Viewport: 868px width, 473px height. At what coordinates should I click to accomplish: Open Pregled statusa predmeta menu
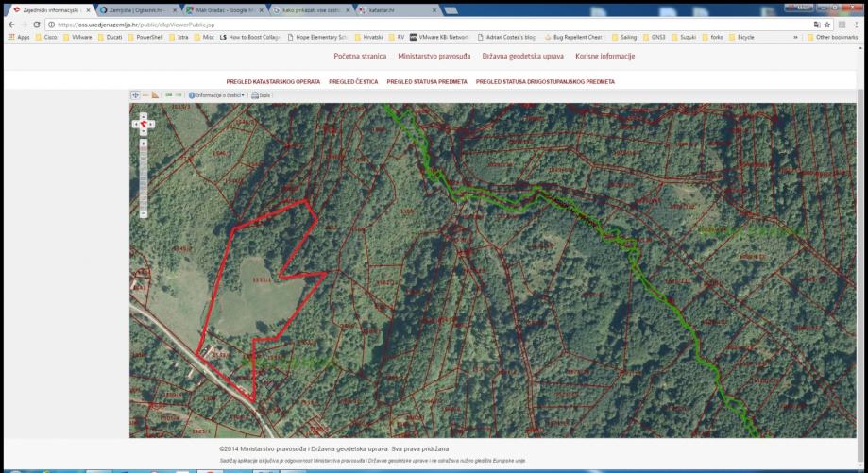[x=427, y=81]
